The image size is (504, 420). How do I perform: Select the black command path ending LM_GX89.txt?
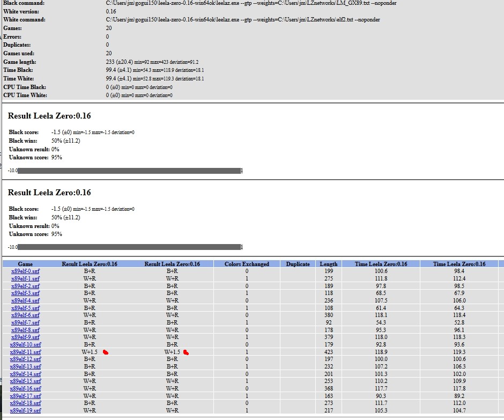(x=251, y=3)
